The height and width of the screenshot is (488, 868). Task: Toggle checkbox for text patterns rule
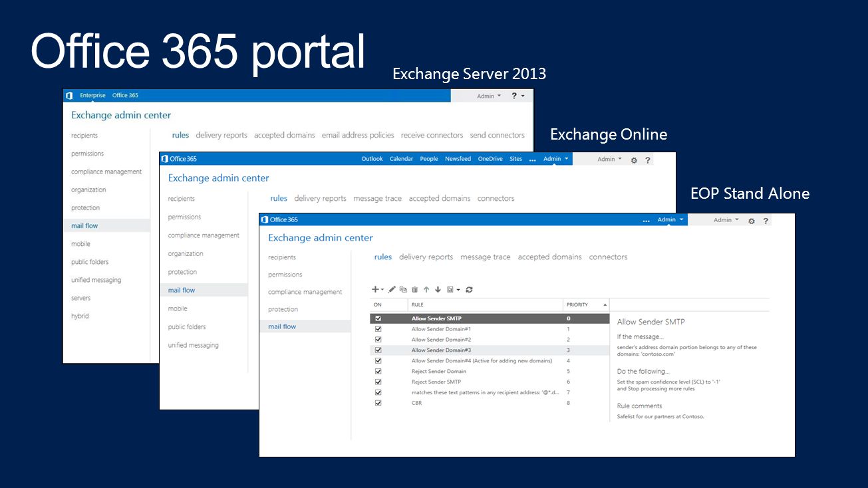click(x=378, y=392)
